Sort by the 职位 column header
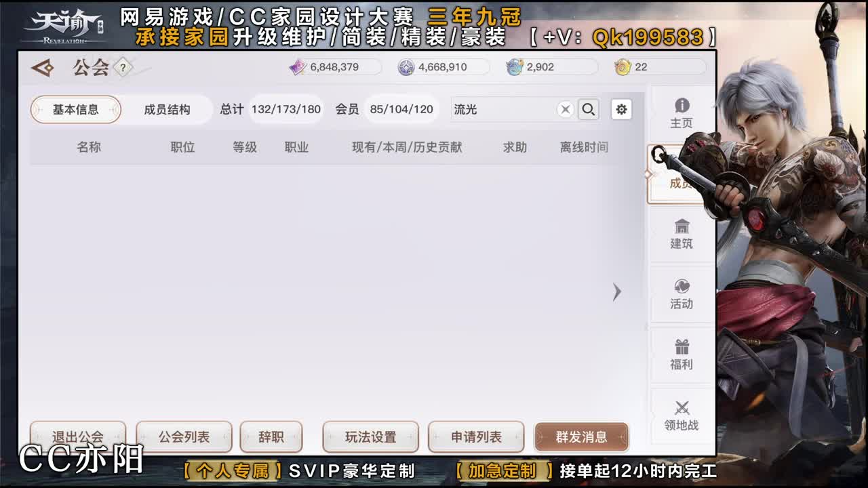The image size is (868, 488). [x=182, y=147]
